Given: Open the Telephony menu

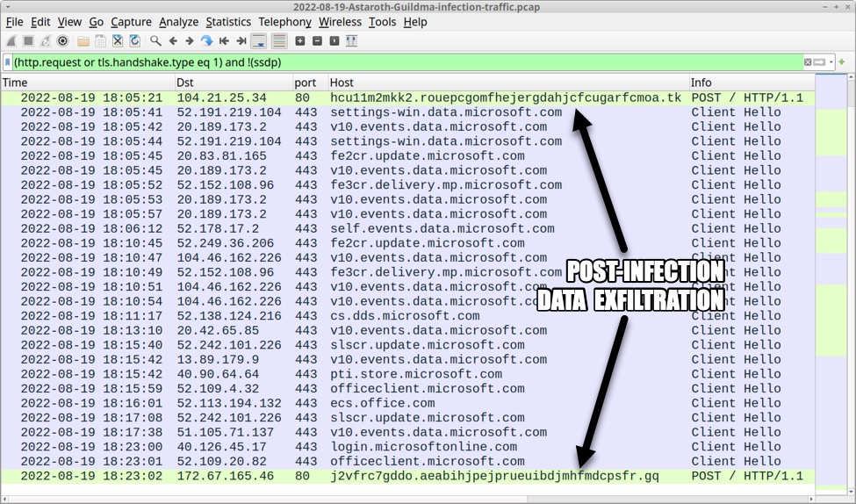Looking at the screenshot, I should tap(284, 22).
